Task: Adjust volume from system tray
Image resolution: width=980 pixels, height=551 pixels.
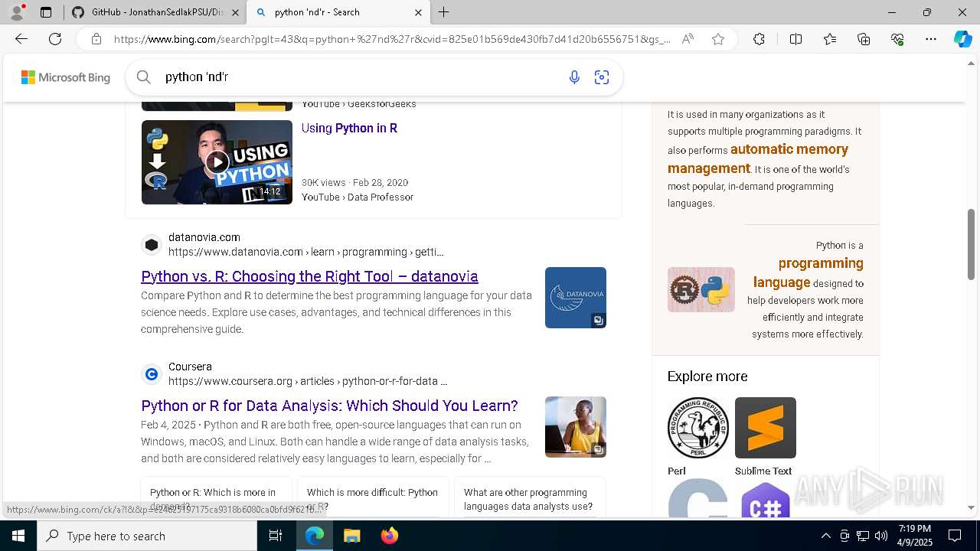Action: tap(881, 536)
